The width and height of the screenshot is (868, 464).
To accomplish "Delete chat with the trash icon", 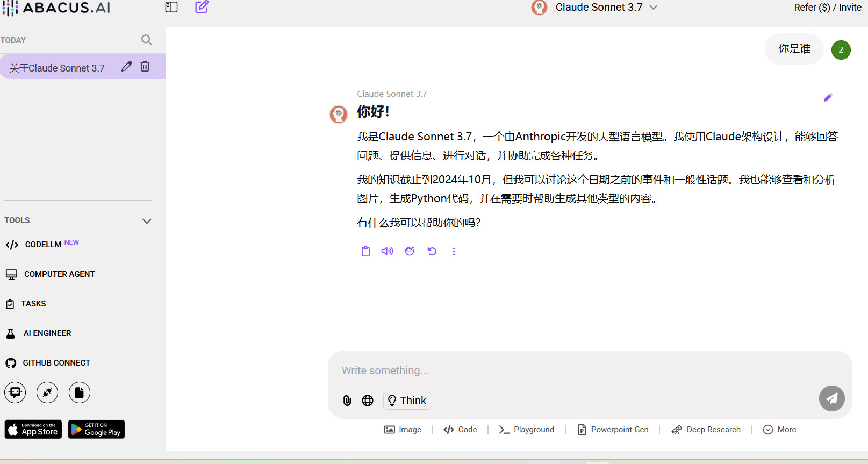I will (x=145, y=66).
